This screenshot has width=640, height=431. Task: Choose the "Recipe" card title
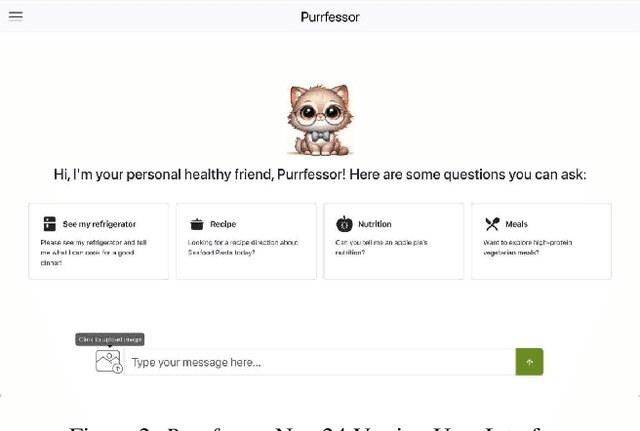[223, 224]
